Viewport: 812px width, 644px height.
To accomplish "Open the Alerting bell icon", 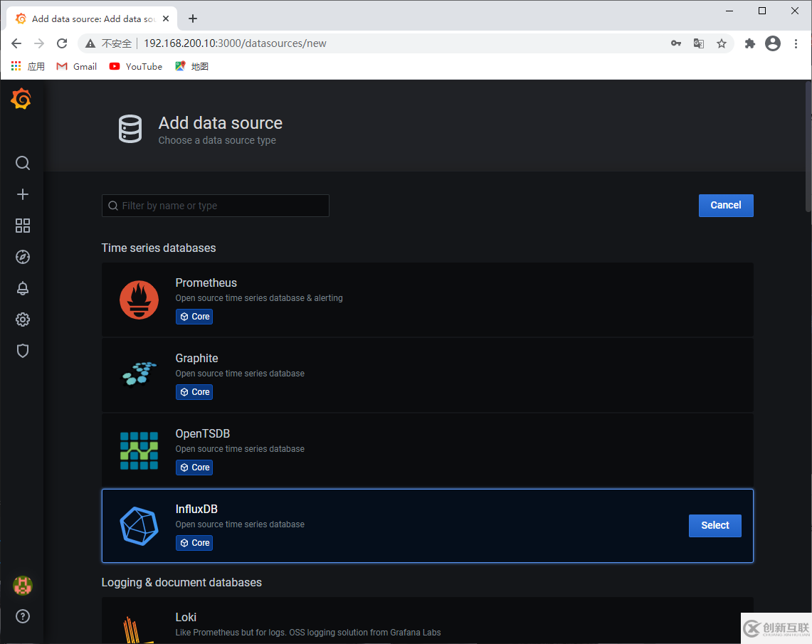I will (x=22, y=287).
